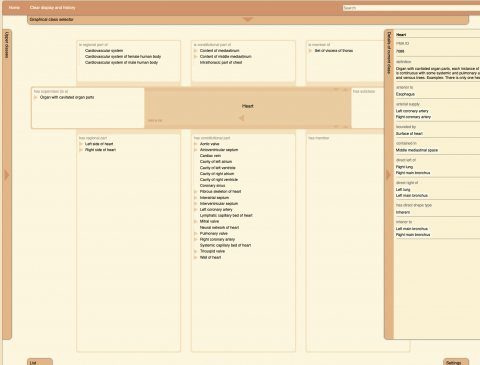480x365 pixels.
Task: Click Surface of heart in details
Action: click(x=409, y=134)
